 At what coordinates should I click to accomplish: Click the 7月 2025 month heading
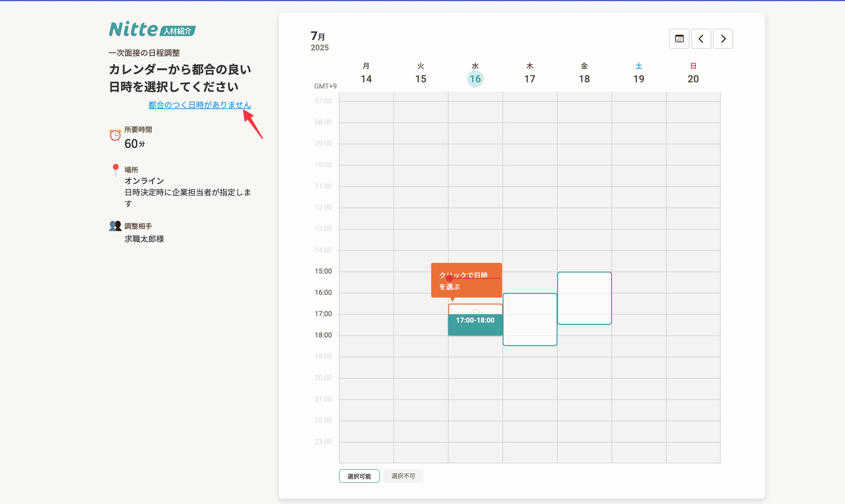(x=320, y=41)
